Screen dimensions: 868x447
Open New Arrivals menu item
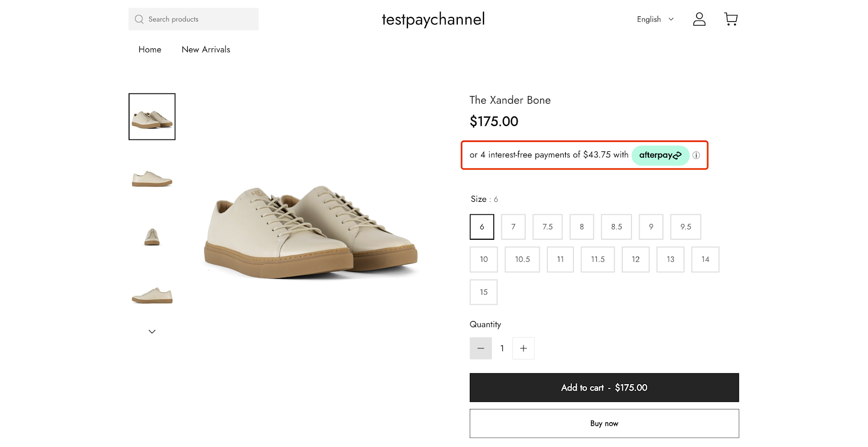[x=206, y=49]
